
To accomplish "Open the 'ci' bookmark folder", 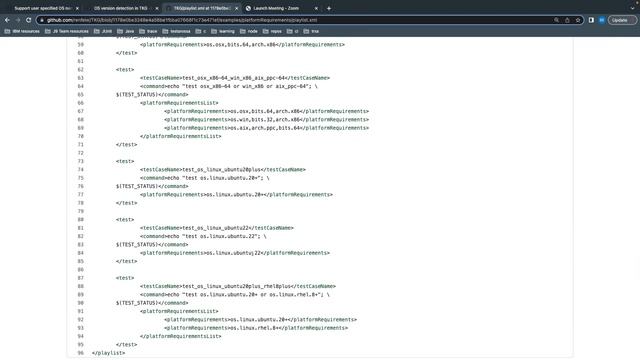I will tap(293, 31).
